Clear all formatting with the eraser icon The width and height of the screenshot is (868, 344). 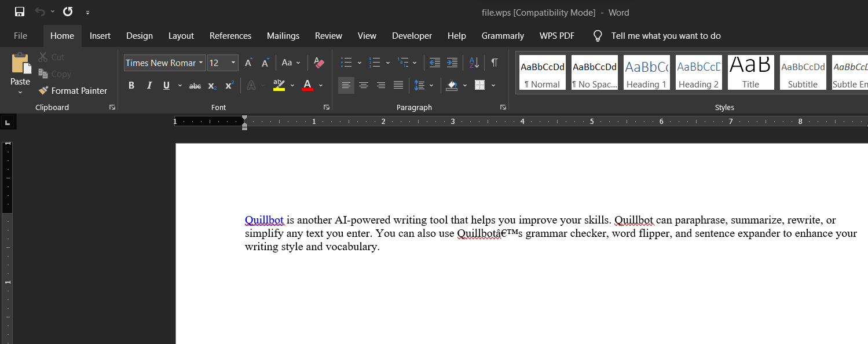[318, 63]
